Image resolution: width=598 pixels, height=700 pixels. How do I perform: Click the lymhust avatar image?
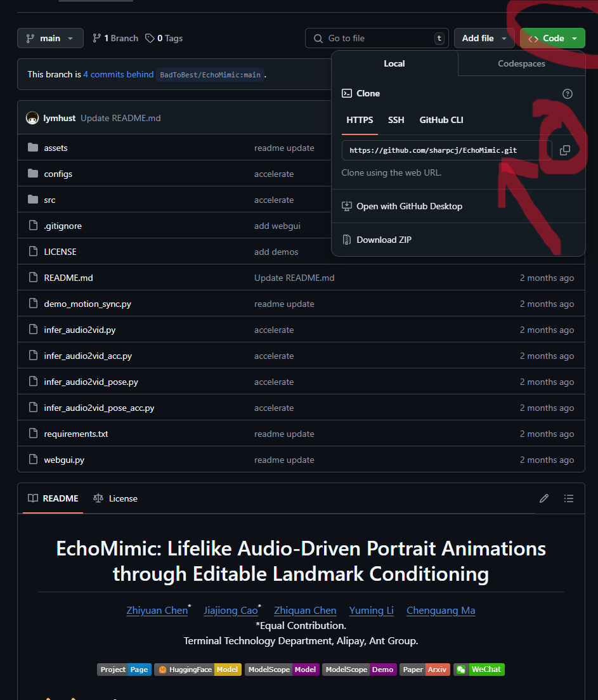coord(32,118)
